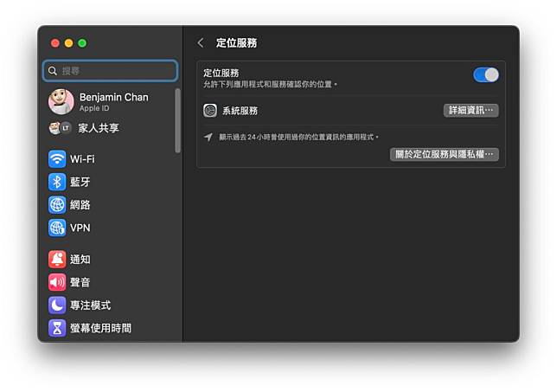557x392 pixels.
Task: Select the 藍牙 Bluetooth icon
Action: tap(57, 182)
